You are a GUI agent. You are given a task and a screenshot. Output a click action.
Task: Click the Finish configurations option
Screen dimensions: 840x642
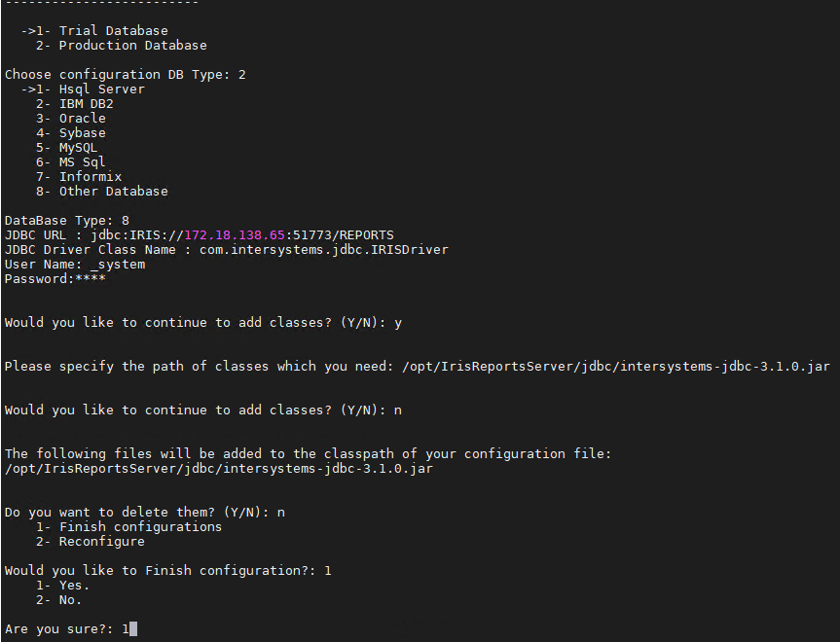(140, 527)
